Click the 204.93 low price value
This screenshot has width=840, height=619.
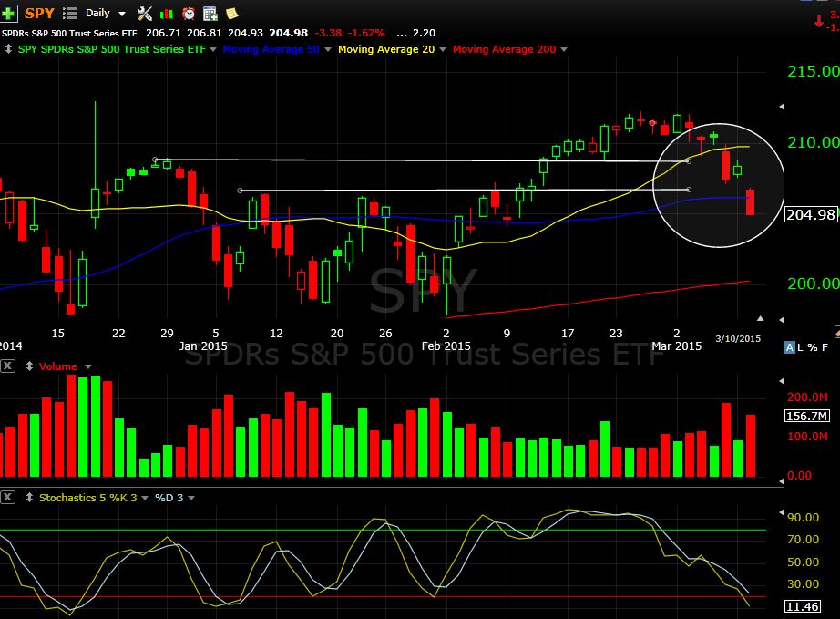point(245,33)
